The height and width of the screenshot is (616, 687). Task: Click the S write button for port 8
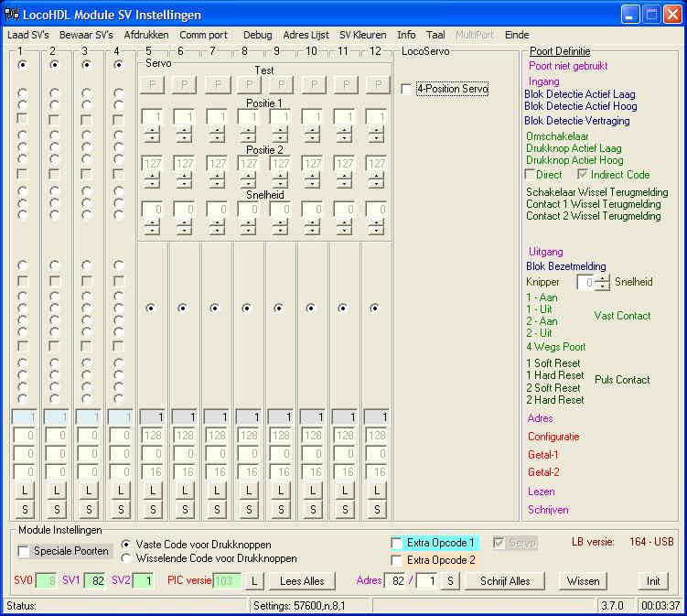[249, 510]
